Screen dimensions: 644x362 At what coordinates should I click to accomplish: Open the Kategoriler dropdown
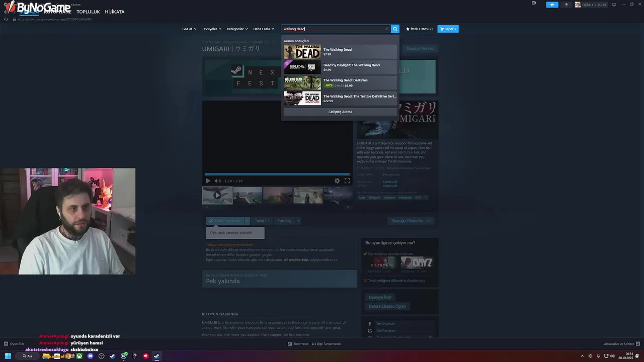pyautogui.click(x=237, y=29)
